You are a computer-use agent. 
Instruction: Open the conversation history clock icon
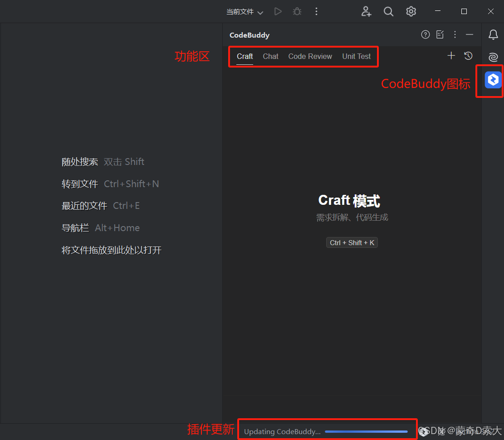click(468, 56)
